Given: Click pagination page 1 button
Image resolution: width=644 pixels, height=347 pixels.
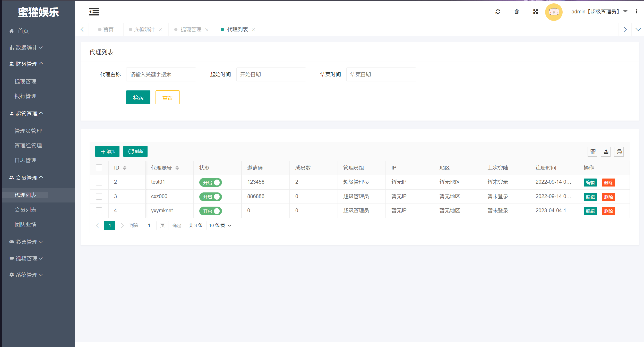Looking at the screenshot, I should pyautogui.click(x=110, y=225).
